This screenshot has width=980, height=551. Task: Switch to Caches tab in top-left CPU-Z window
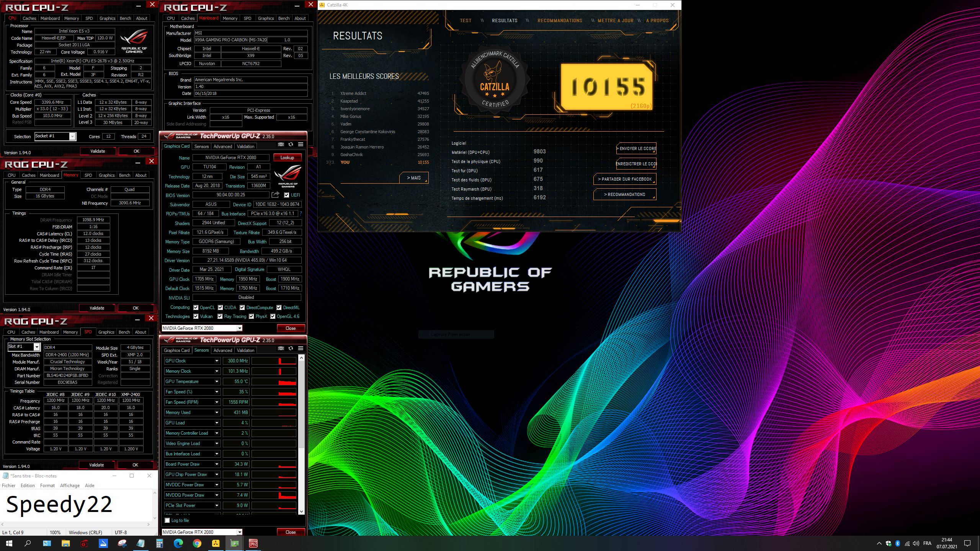click(x=29, y=18)
